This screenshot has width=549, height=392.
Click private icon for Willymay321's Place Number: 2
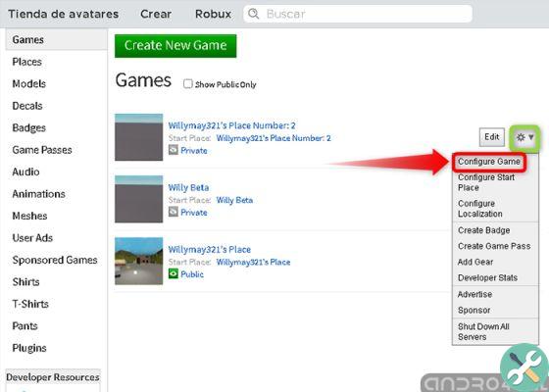coord(174,150)
